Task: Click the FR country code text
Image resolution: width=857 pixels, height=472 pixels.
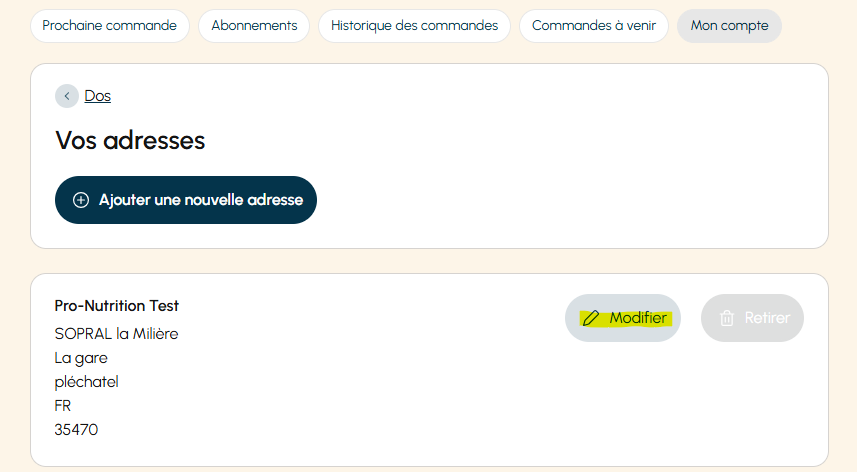Action: [63, 406]
